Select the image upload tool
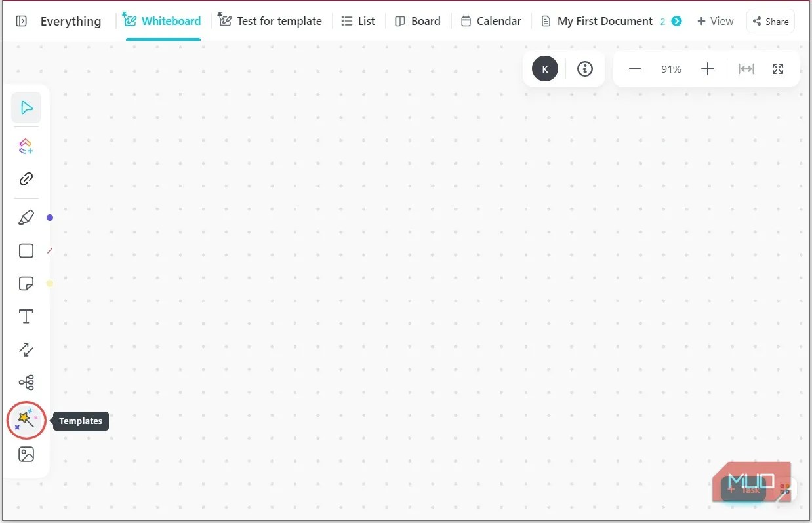 point(26,454)
